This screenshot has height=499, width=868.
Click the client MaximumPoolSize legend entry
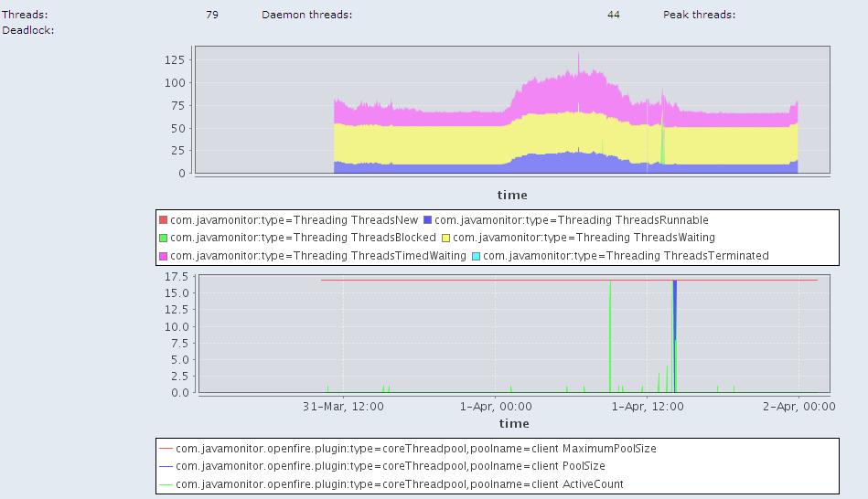tap(416, 448)
